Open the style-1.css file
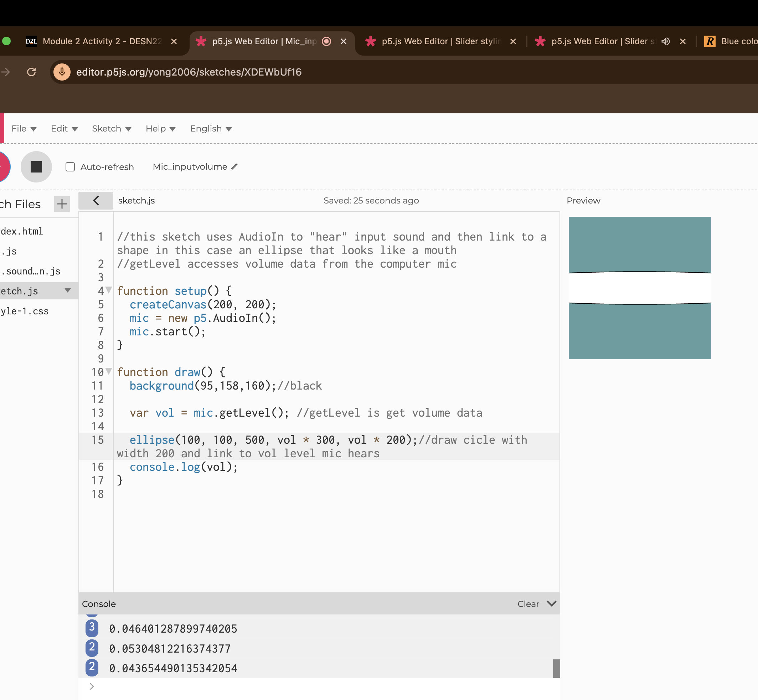This screenshot has width=758, height=700. point(25,311)
